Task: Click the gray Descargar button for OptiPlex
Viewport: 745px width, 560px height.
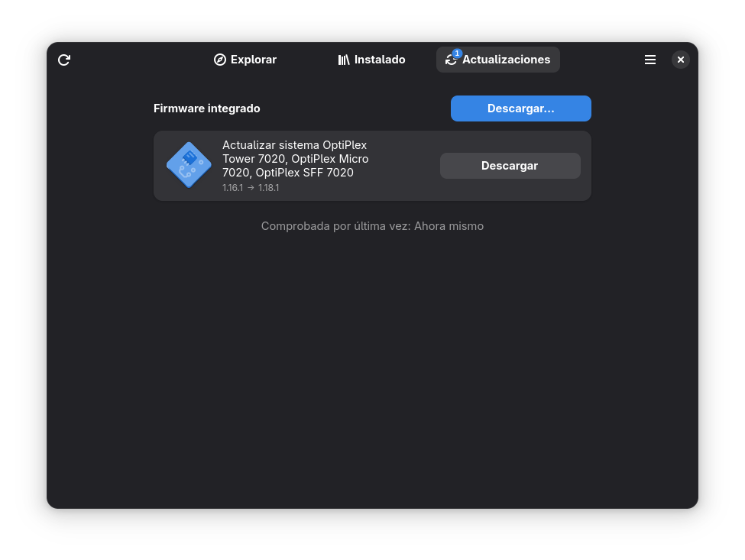Action: pos(510,166)
